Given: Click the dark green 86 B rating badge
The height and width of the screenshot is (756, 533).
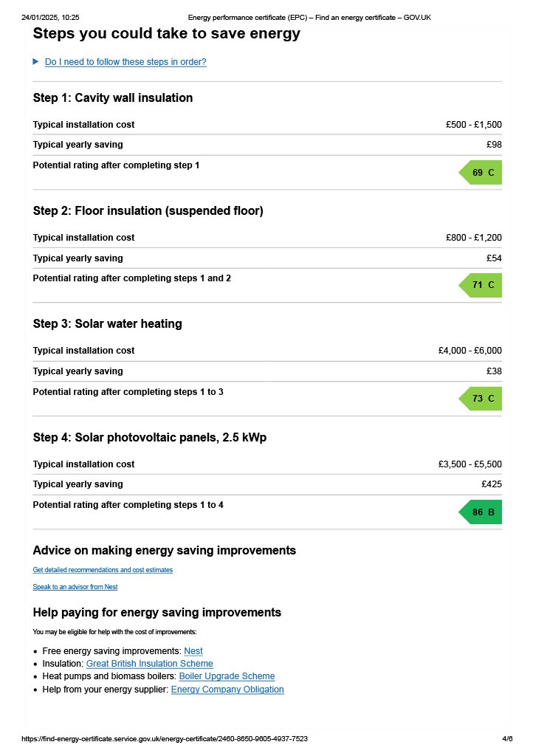Looking at the screenshot, I should pyautogui.click(x=482, y=512).
